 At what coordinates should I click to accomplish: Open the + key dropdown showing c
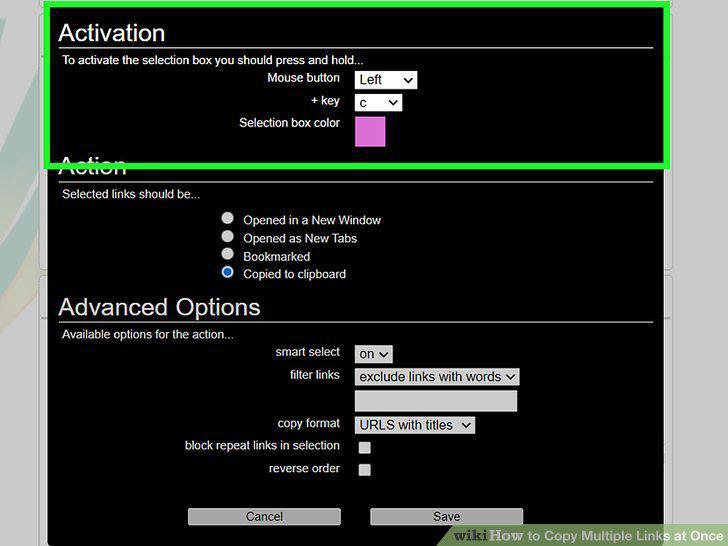(x=378, y=103)
